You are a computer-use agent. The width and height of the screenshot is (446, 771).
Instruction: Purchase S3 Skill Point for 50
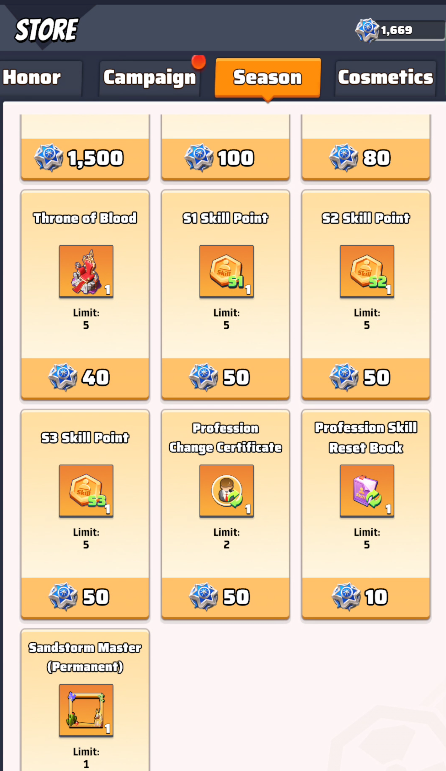tap(85, 597)
